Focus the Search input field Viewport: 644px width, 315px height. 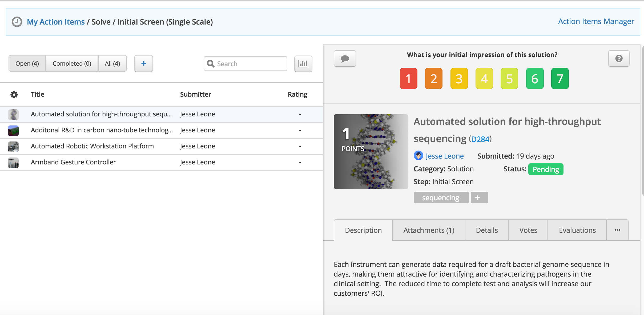pos(245,64)
